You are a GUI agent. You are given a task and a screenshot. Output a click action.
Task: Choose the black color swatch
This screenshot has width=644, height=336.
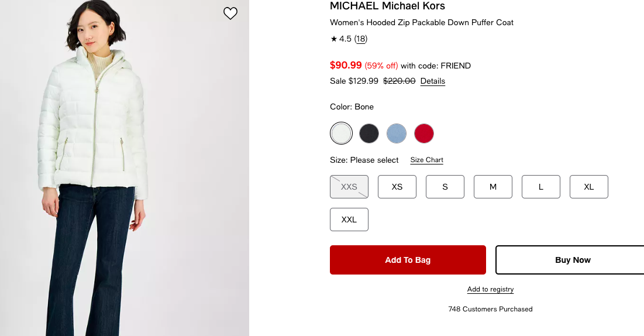(369, 133)
